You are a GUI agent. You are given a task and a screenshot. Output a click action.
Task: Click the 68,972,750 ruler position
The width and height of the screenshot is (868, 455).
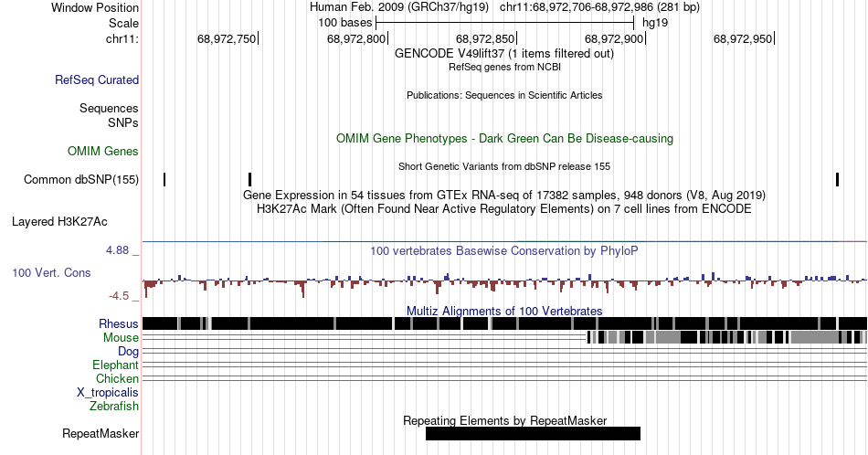[x=227, y=38]
